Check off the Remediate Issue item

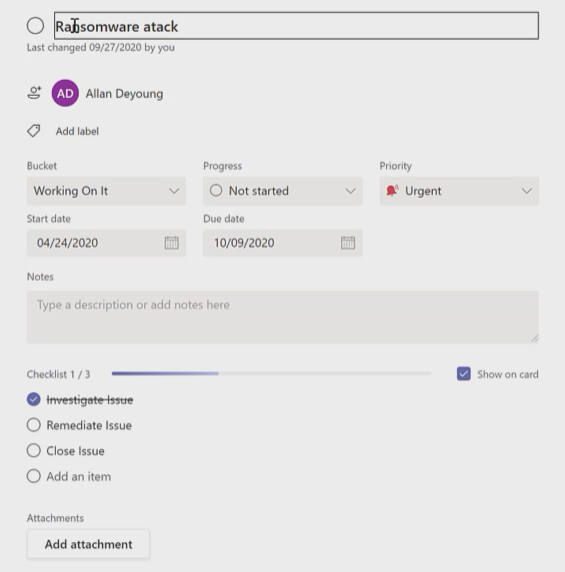tap(34, 425)
